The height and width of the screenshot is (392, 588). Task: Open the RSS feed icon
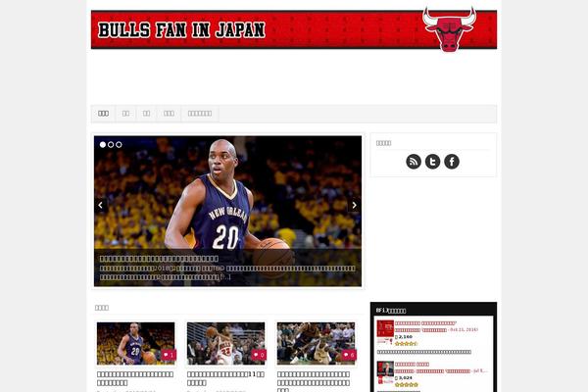click(414, 162)
